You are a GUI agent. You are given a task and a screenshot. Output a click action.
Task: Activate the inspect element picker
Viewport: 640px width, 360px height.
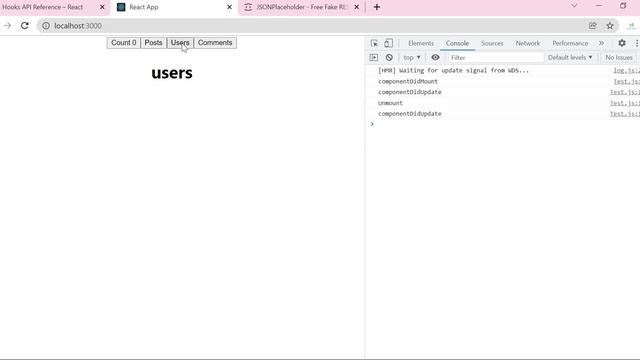click(374, 43)
